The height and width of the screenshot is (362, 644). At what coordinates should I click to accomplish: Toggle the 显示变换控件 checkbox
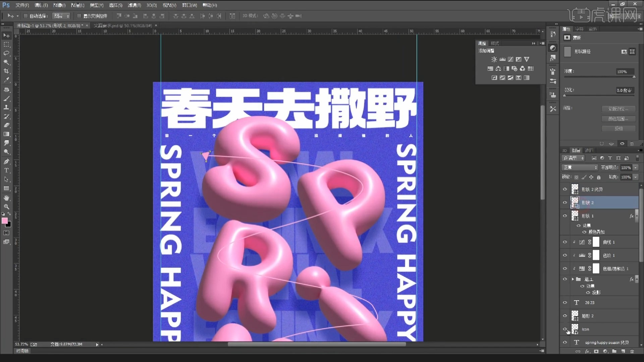pyautogui.click(x=79, y=16)
